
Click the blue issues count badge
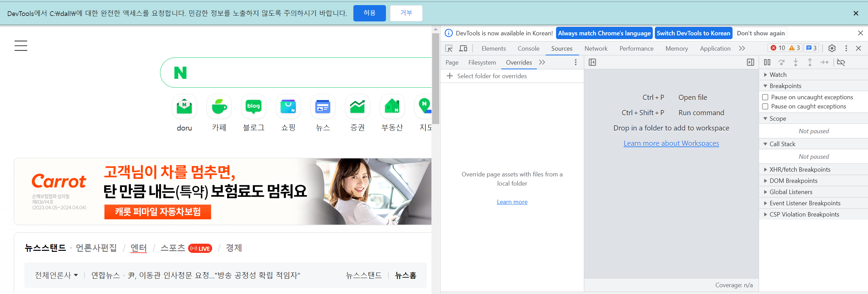pos(811,48)
